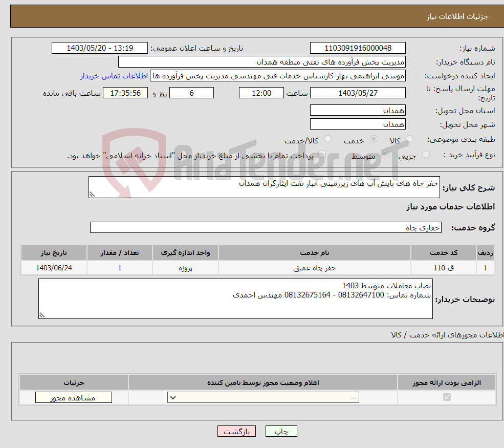Click need date cell 1403/06/24
The width and height of the screenshot is (504, 448).
(x=54, y=268)
